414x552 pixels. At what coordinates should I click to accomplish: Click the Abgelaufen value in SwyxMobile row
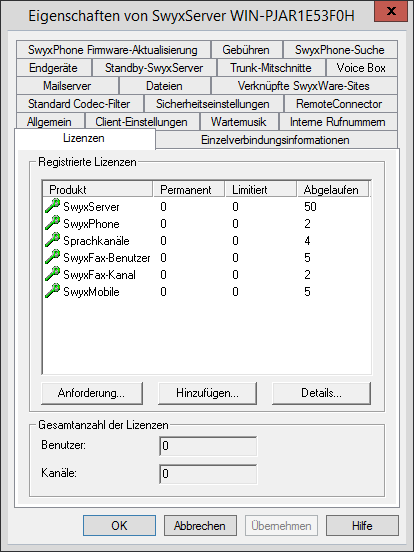tap(307, 291)
